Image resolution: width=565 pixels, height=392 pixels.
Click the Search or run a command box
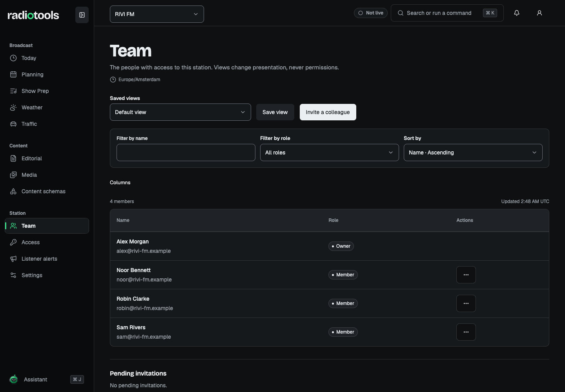pos(447,13)
